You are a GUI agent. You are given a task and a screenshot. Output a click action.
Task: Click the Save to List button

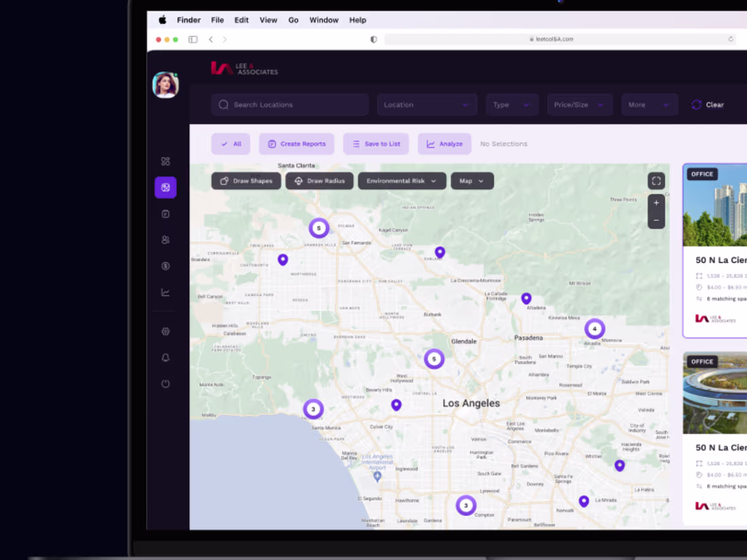tap(376, 144)
